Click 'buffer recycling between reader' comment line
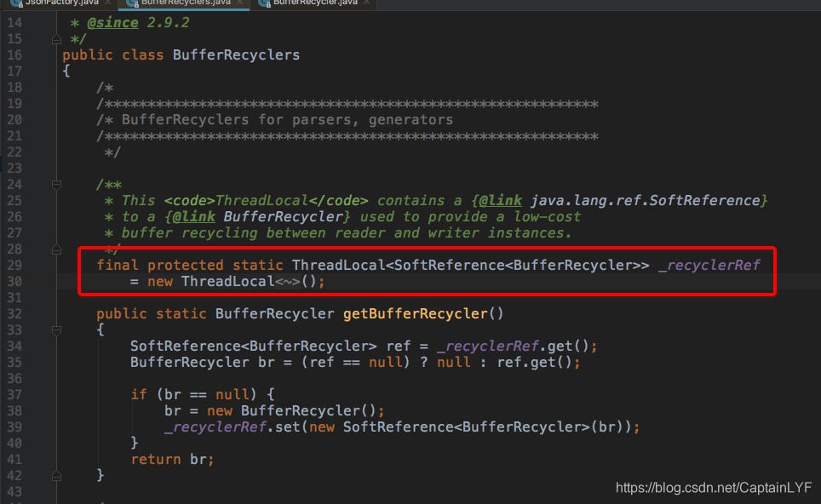The height and width of the screenshot is (504, 821). [338, 233]
